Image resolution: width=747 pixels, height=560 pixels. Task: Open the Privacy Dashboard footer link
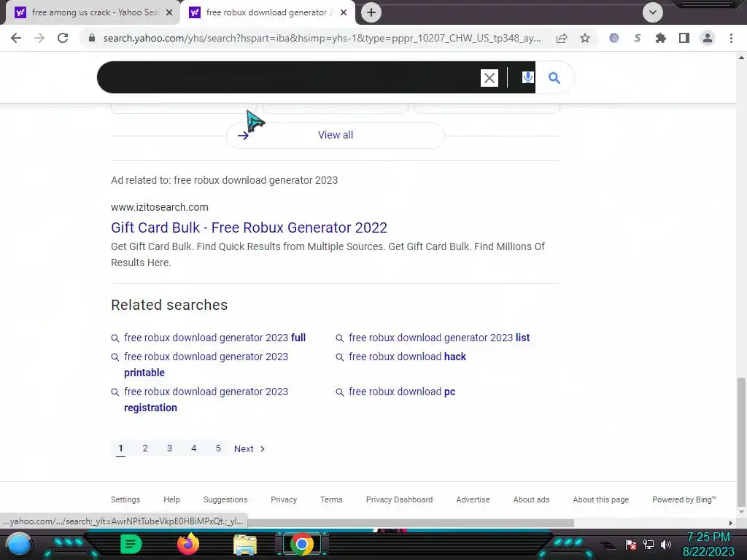[x=399, y=499]
